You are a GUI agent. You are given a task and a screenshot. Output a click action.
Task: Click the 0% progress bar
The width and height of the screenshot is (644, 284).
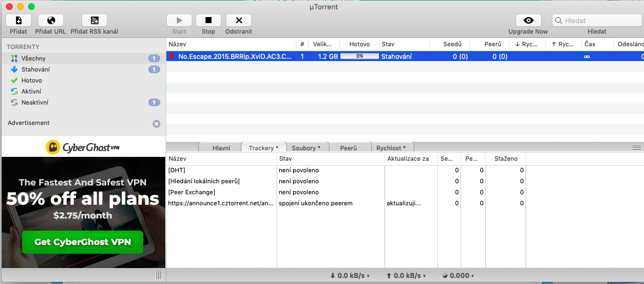360,57
